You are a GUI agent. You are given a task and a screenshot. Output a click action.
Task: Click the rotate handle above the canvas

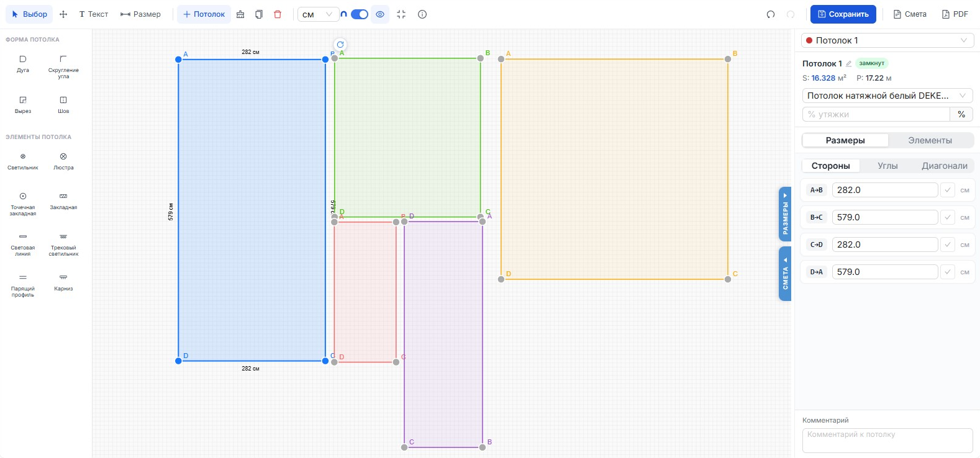340,45
